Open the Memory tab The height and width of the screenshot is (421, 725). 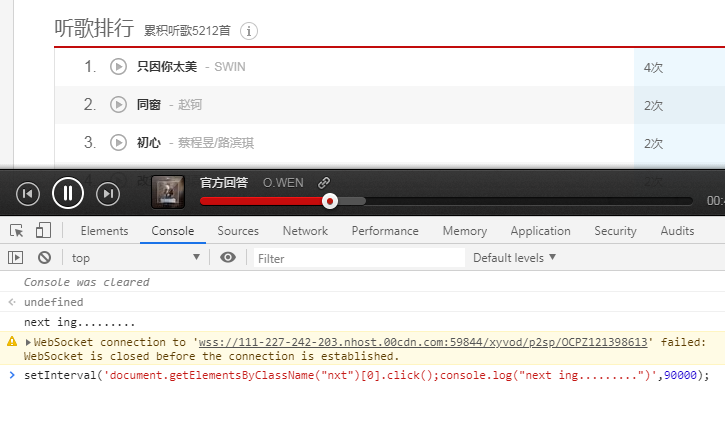[x=465, y=231]
